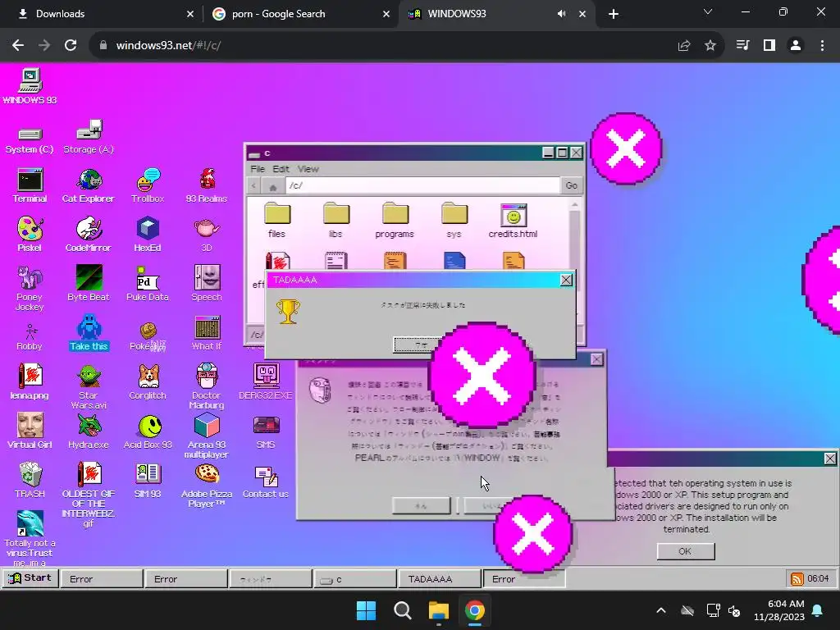The height and width of the screenshot is (630, 840).
Task: Switch to the Downloads browser tab
Action: point(106,14)
